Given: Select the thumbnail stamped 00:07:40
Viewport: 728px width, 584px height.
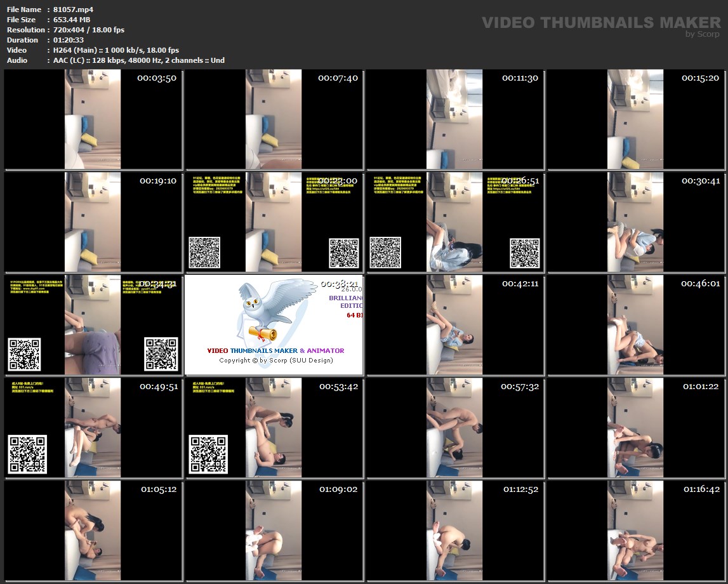Looking at the screenshot, I should (274, 119).
